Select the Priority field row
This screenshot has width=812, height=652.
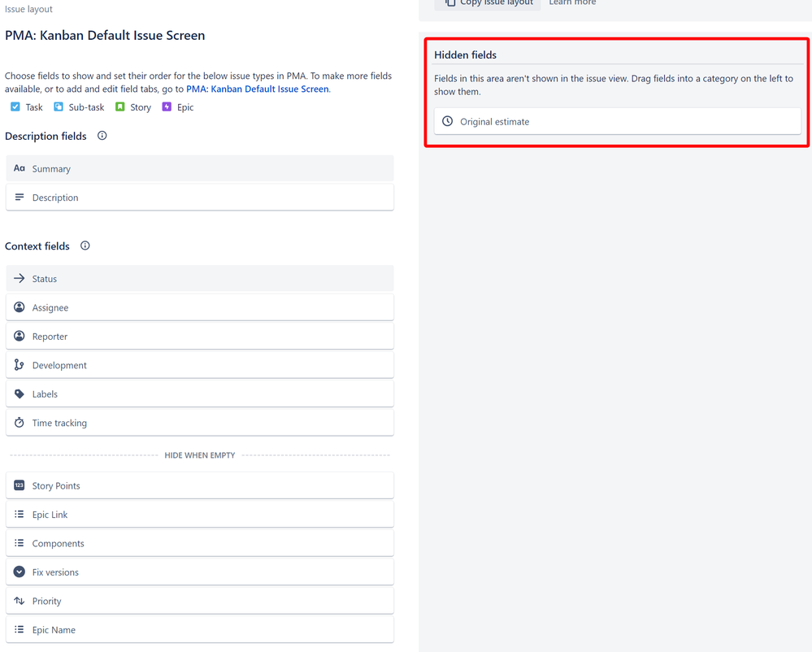[x=200, y=601]
